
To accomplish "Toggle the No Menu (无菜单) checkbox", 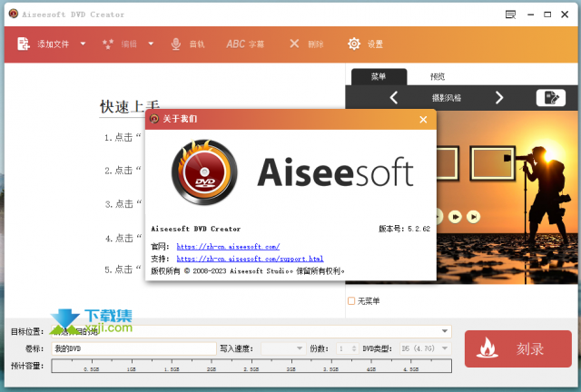I will click(x=351, y=301).
